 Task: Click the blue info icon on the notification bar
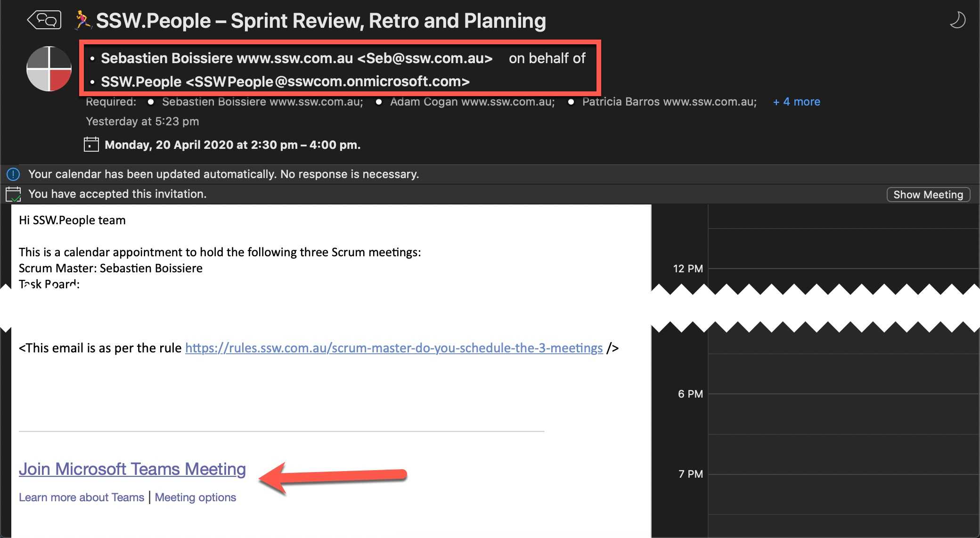coord(13,174)
